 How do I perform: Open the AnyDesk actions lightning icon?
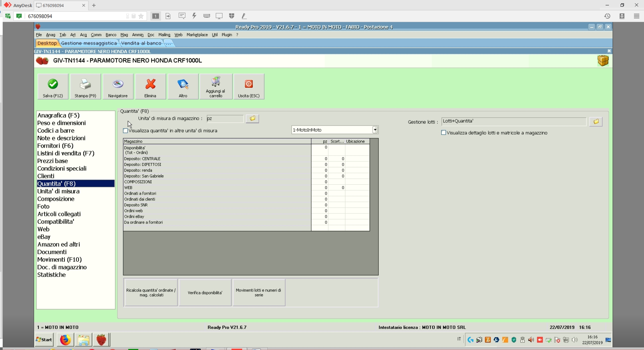pyautogui.click(x=194, y=16)
